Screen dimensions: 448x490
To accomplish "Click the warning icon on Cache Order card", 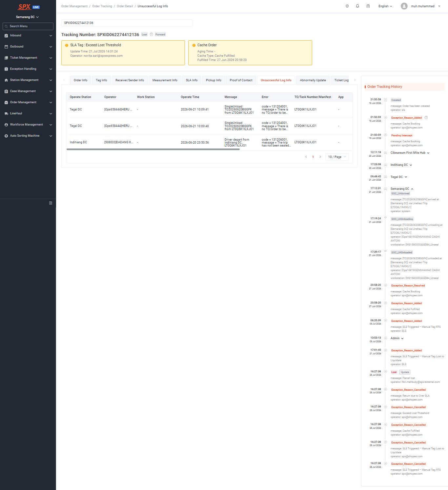I will [194, 45].
